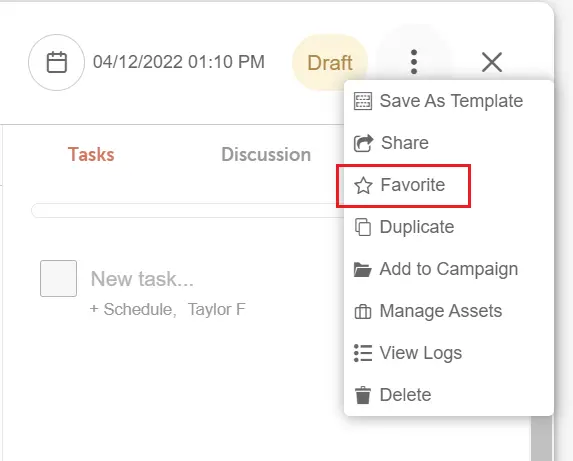Click the Add to Campaign folder icon
Image resolution: width=573 pixels, height=461 pixels.
coord(363,270)
